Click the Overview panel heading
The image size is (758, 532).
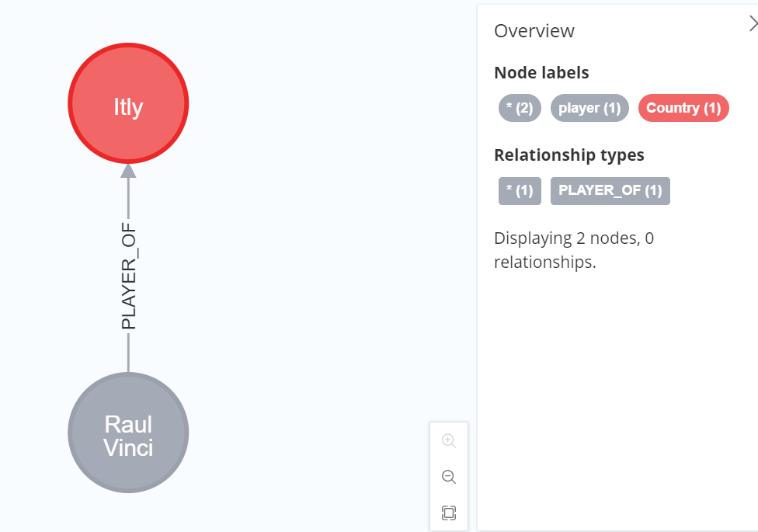point(534,31)
